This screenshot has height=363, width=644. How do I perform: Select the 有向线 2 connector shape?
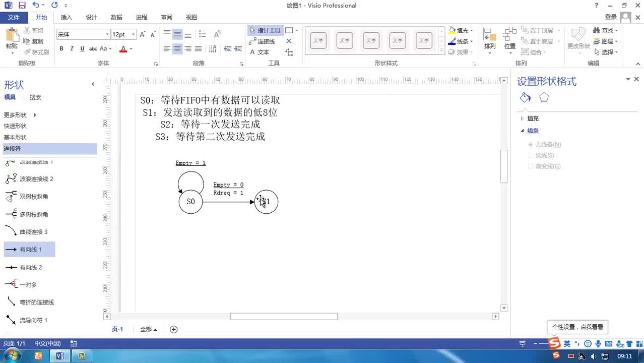point(24,267)
